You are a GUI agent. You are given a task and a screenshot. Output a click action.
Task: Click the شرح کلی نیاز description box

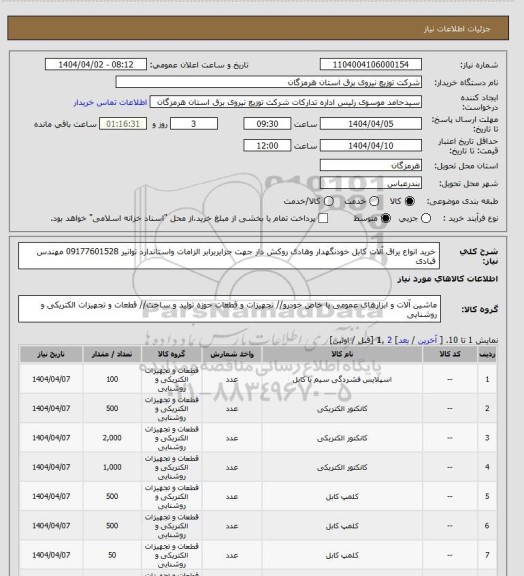(x=229, y=256)
